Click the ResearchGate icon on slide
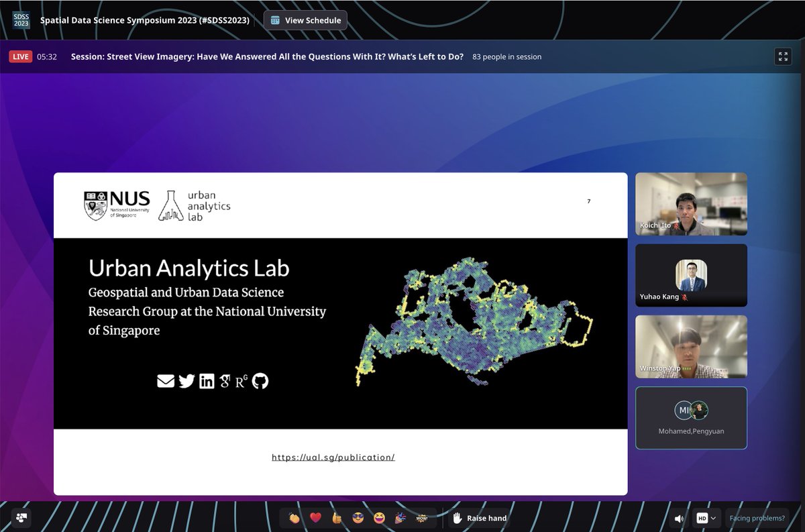The image size is (805, 532). (x=241, y=382)
